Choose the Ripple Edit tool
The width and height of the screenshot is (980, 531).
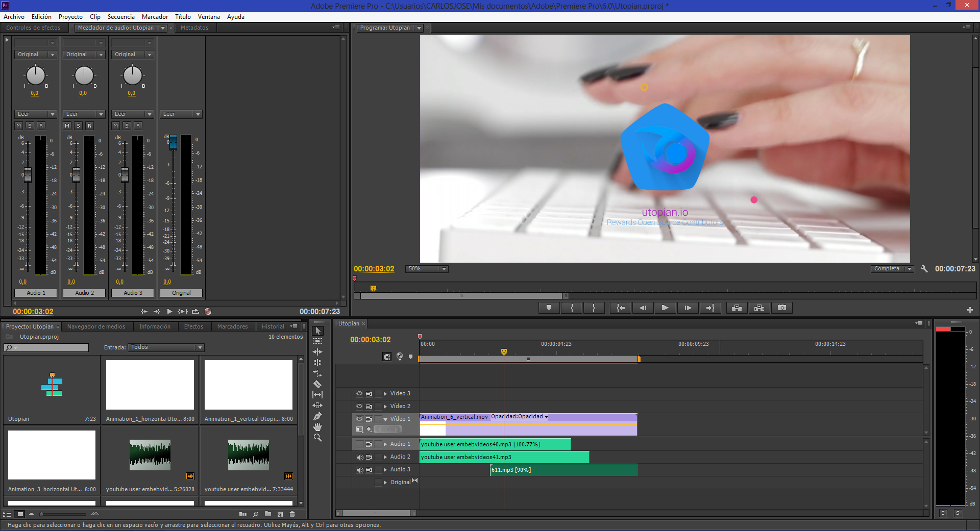tap(317, 352)
